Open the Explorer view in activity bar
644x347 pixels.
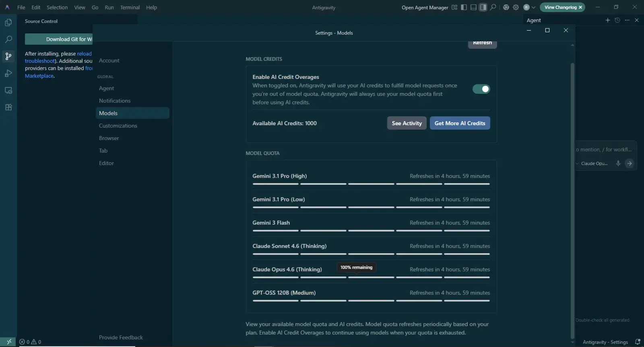pos(8,23)
